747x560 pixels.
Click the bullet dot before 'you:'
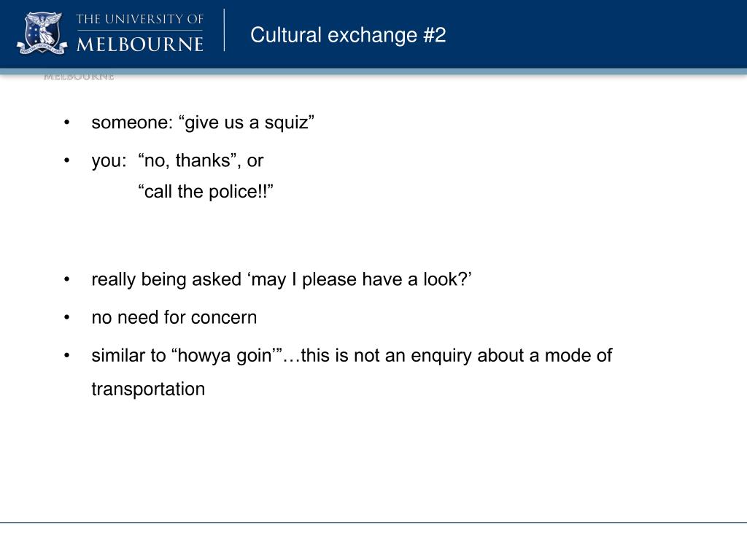66,161
